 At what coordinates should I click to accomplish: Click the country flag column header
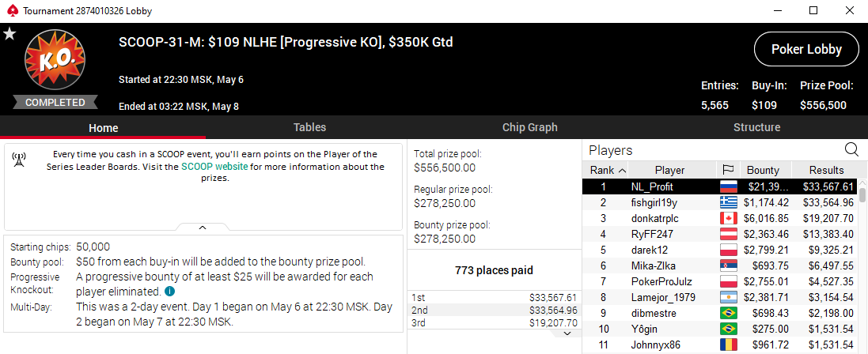(x=728, y=170)
